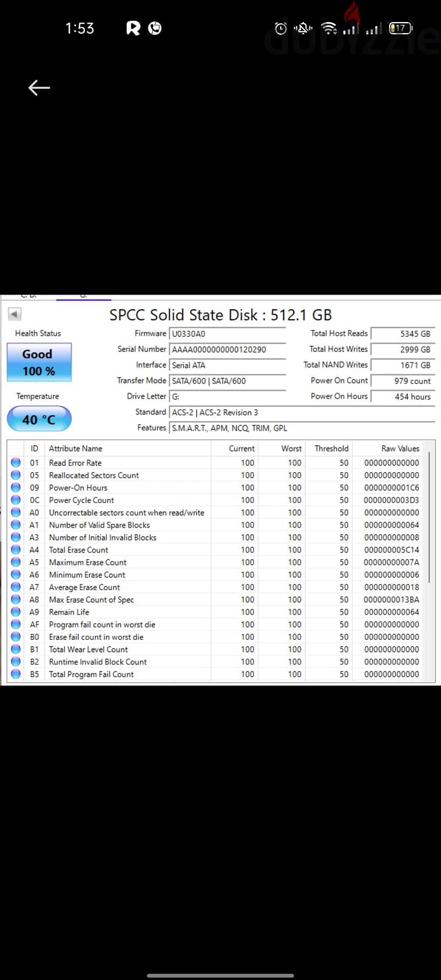Select the Total Wear Level Count attribute name
The height and width of the screenshot is (980, 441).
[x=88, y=649]
